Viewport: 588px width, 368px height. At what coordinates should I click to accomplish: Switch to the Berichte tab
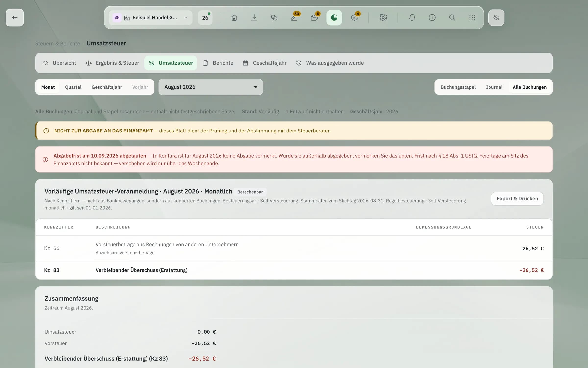(218, 63)
